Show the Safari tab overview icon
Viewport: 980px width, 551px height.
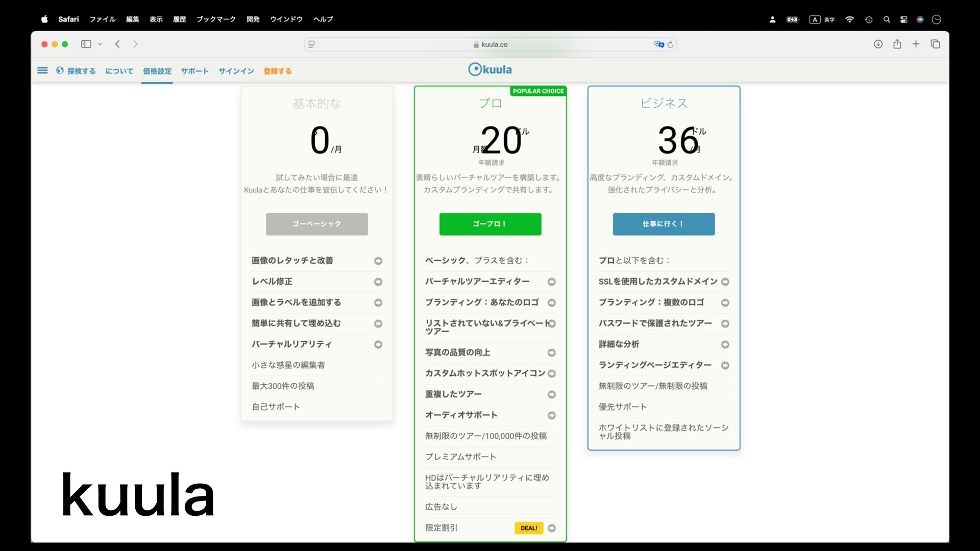coord(936,44)
